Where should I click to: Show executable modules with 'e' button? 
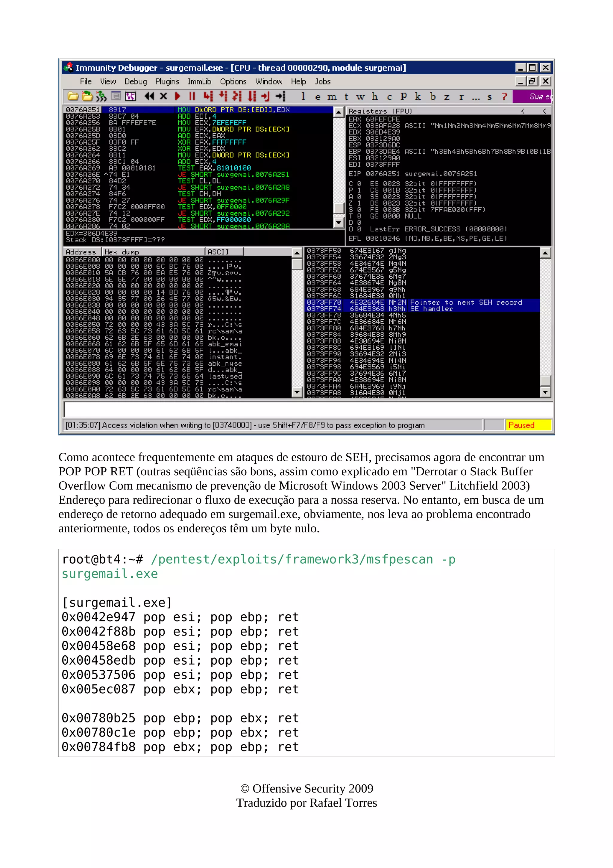click(x=318, y=97)
